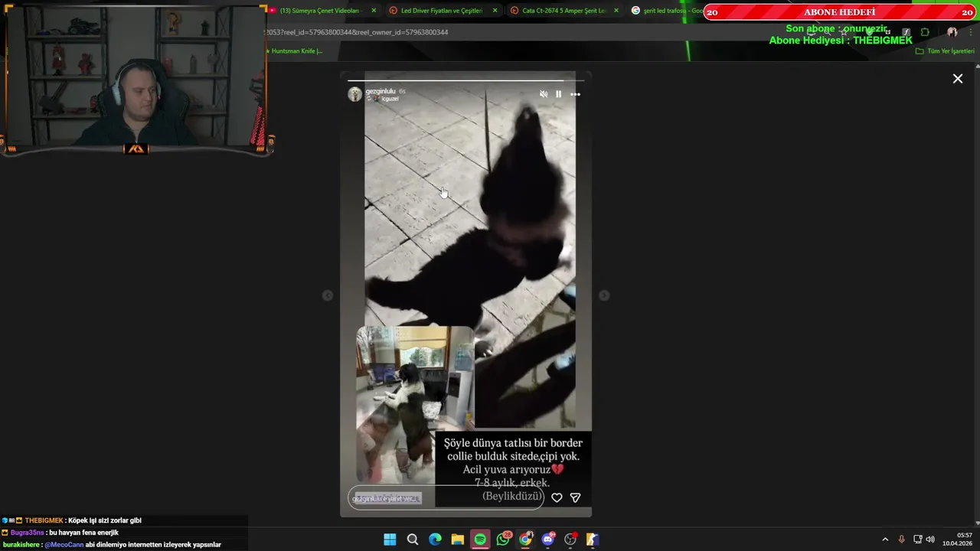Click the story reply input field
This screenshot has width=980, height=551.
click(446, 498)
